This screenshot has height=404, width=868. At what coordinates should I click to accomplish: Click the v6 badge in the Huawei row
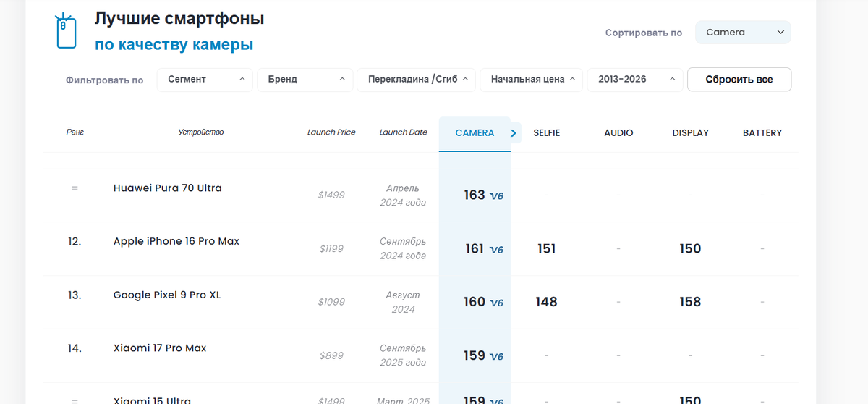[496, 195]
